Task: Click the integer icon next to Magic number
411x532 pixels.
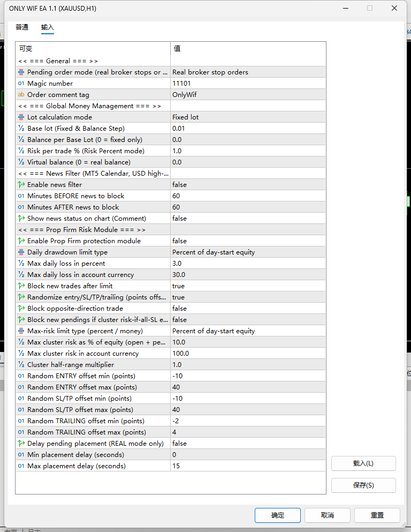Action: [21, 83]
